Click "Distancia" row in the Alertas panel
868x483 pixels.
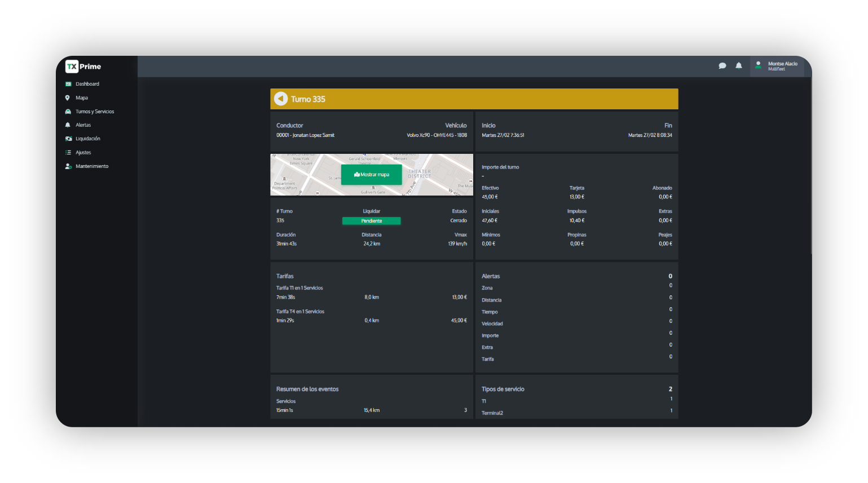[492, 300]
